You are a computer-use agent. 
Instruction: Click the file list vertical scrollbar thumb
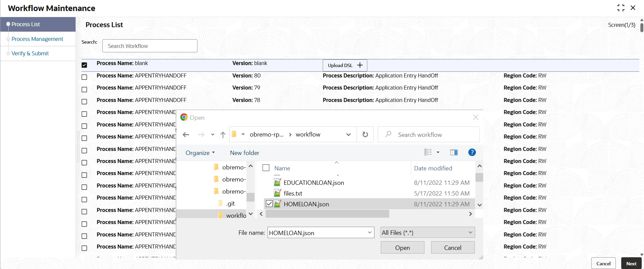click(x=479, y=177)
